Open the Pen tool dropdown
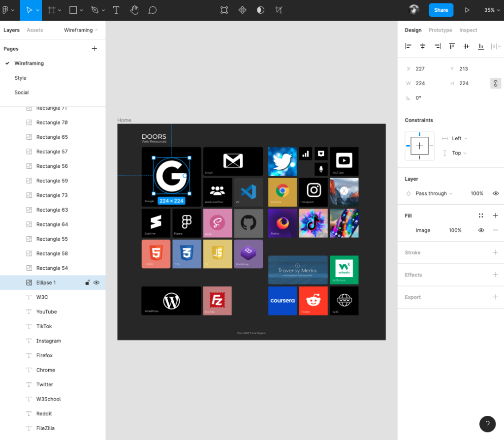Image resolution: width=504 pixels, height=440 pixels. coord(103,10)
